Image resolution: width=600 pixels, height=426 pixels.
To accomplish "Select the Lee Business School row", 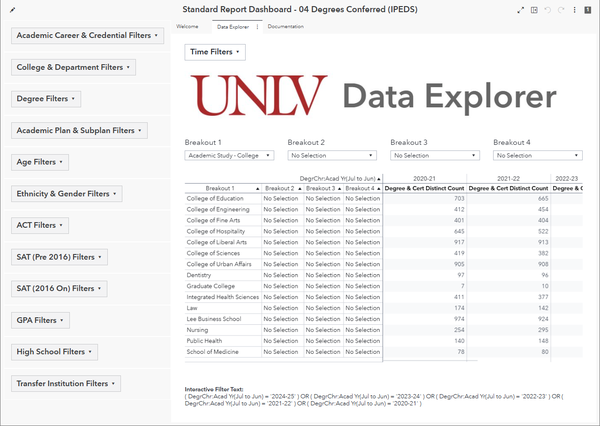I will [x=214, y=319].
